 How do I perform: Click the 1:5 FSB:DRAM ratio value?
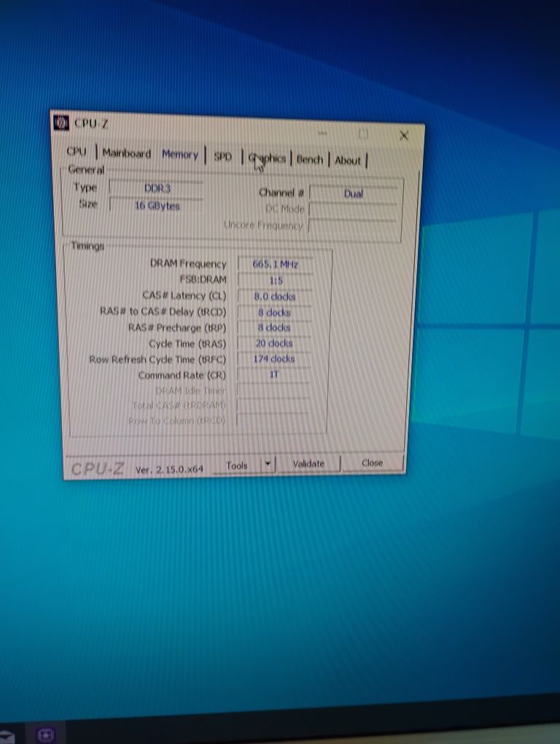tap(275, 280)
